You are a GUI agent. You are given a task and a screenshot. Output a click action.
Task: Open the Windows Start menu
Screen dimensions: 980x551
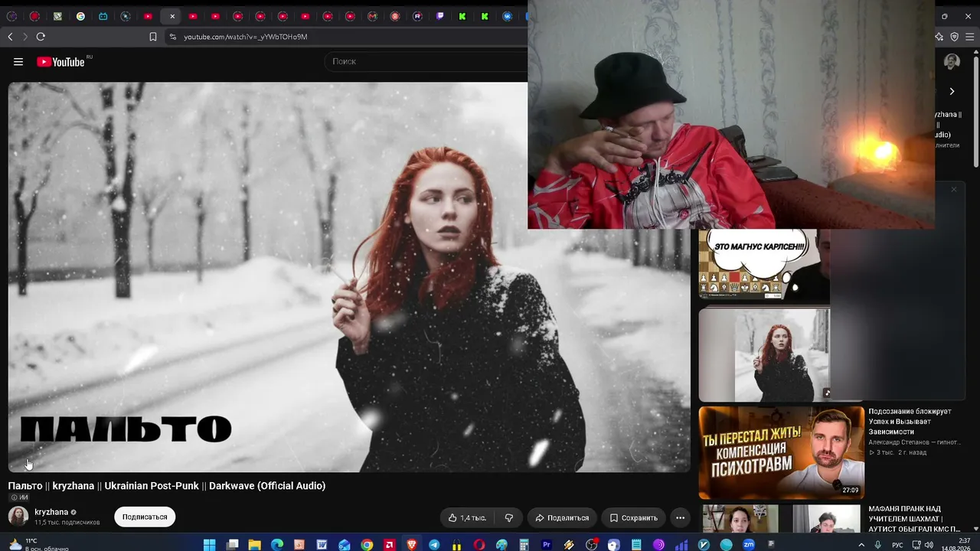coord(210,545)
